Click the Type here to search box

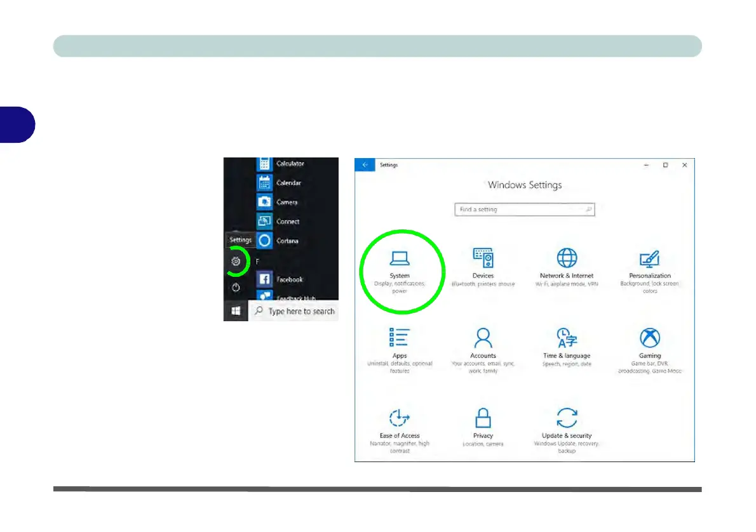point(294,311)
